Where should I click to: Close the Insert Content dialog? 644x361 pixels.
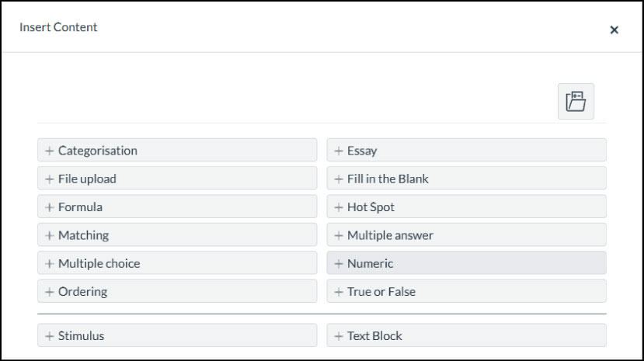coord(614,30)
